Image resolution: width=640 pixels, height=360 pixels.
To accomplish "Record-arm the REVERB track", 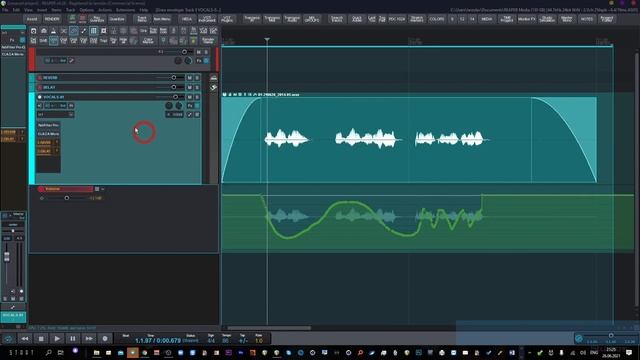I will click(x=40, y=78).
